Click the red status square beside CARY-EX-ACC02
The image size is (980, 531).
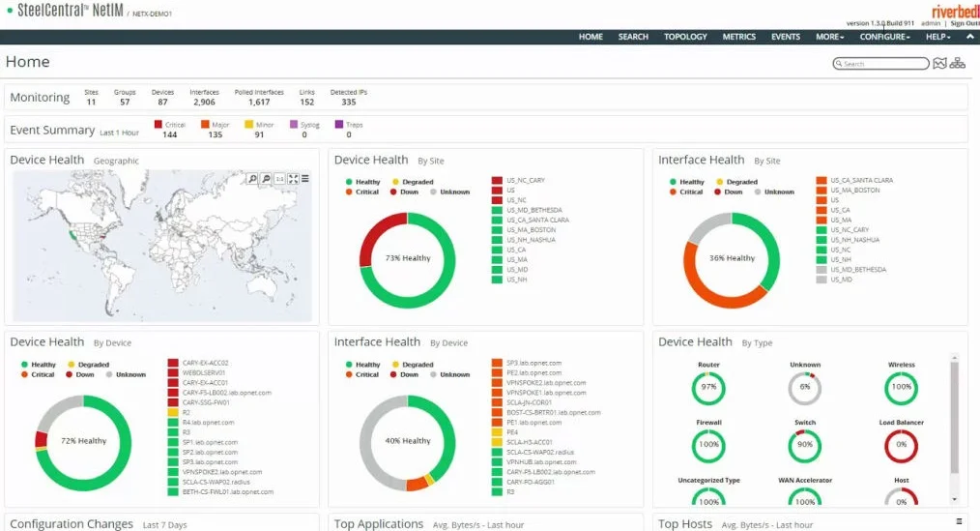[173, 363]
